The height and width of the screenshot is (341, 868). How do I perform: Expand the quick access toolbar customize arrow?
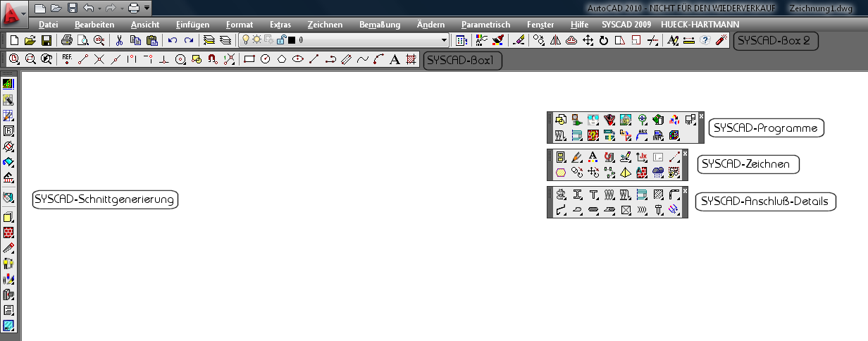(147, 8)
